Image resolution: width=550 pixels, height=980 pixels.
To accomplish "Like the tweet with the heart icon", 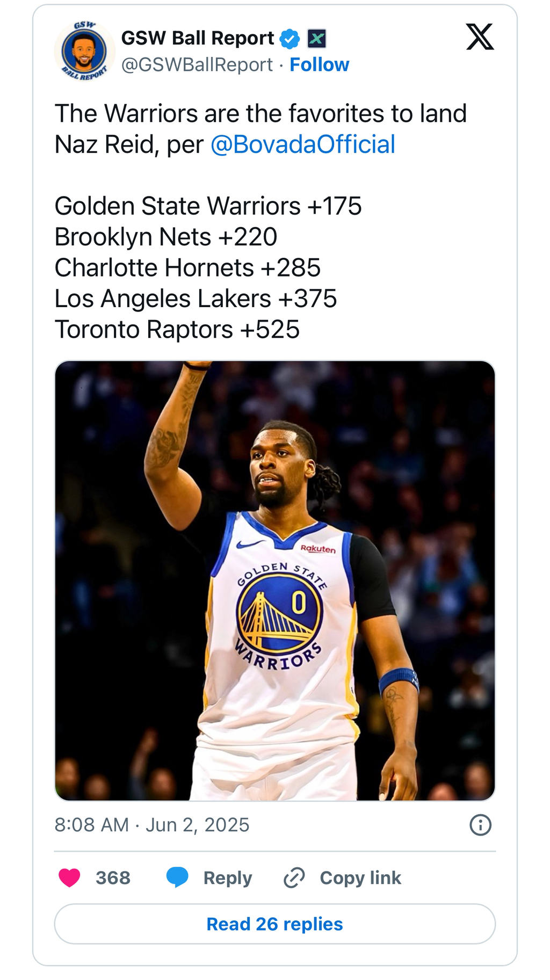I will coord(69,877).
